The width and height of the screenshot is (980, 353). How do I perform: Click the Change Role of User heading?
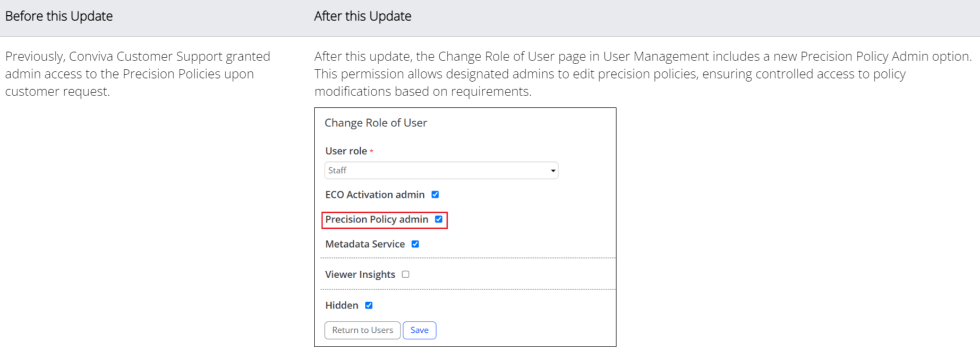tap(376, 123)
